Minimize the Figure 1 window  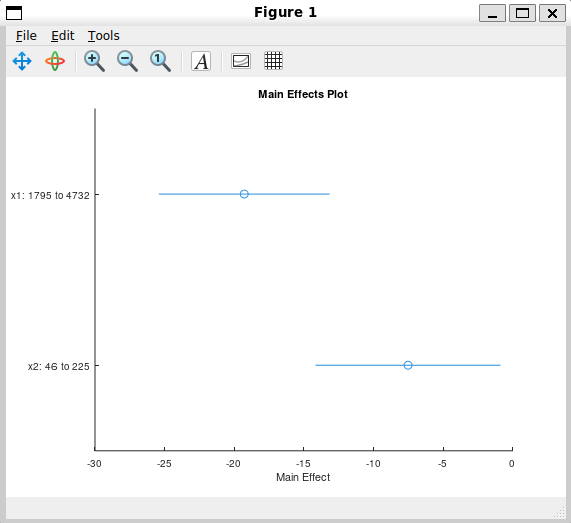492,13
